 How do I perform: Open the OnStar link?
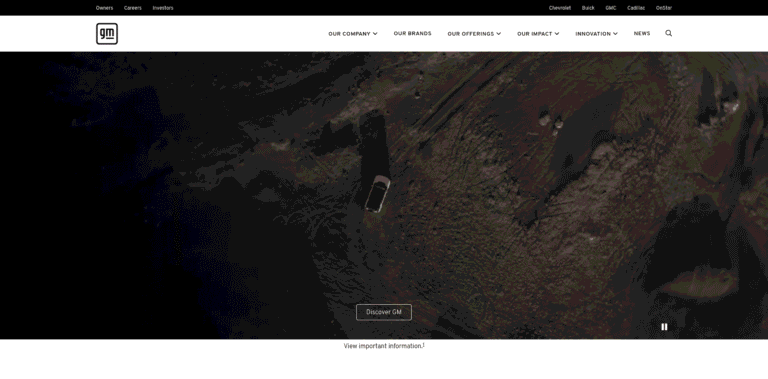click(664, 8)
